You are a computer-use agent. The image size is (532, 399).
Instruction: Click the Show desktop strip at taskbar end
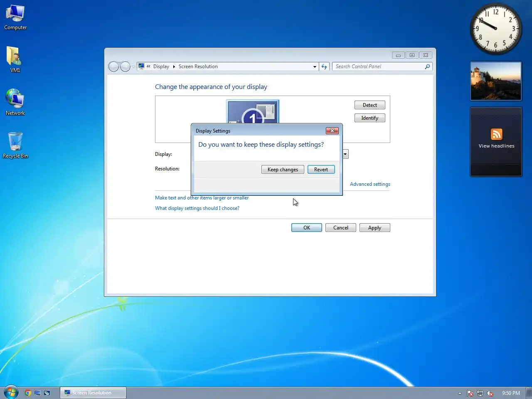click(x=529, y=393)
